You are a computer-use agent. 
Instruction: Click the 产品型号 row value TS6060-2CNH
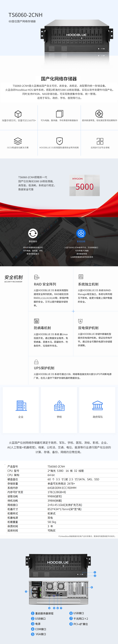(56, 466)
